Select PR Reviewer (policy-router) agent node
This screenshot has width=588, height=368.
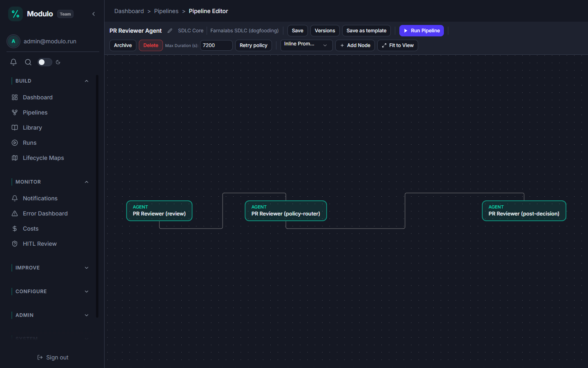[286, 211]
